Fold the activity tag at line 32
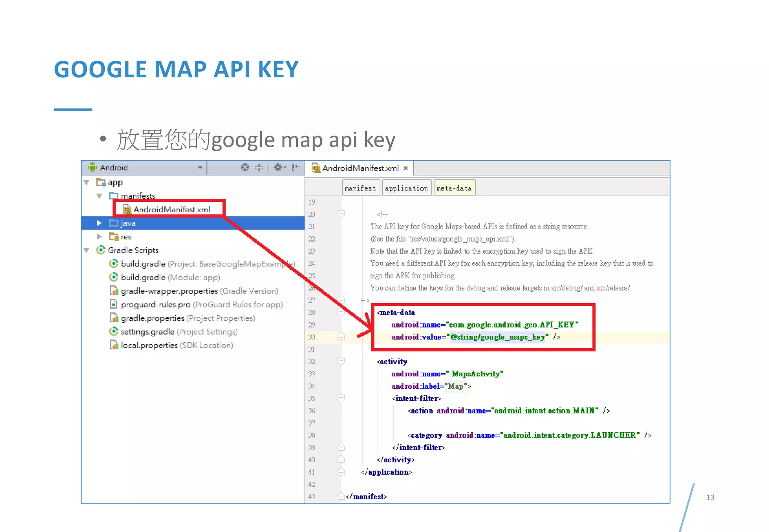This screenshot has height=532, width=769. 341,361
